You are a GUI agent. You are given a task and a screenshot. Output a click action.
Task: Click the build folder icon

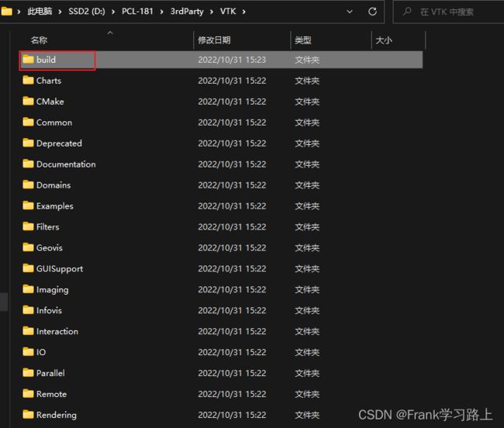point(28,60)
